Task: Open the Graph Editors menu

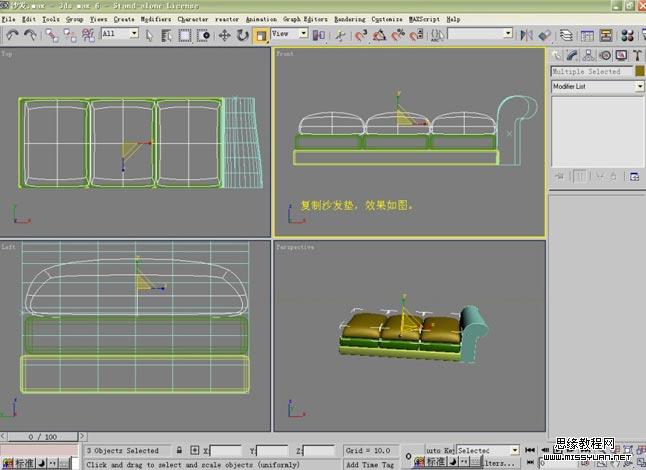Action: [x=305, y=19]
